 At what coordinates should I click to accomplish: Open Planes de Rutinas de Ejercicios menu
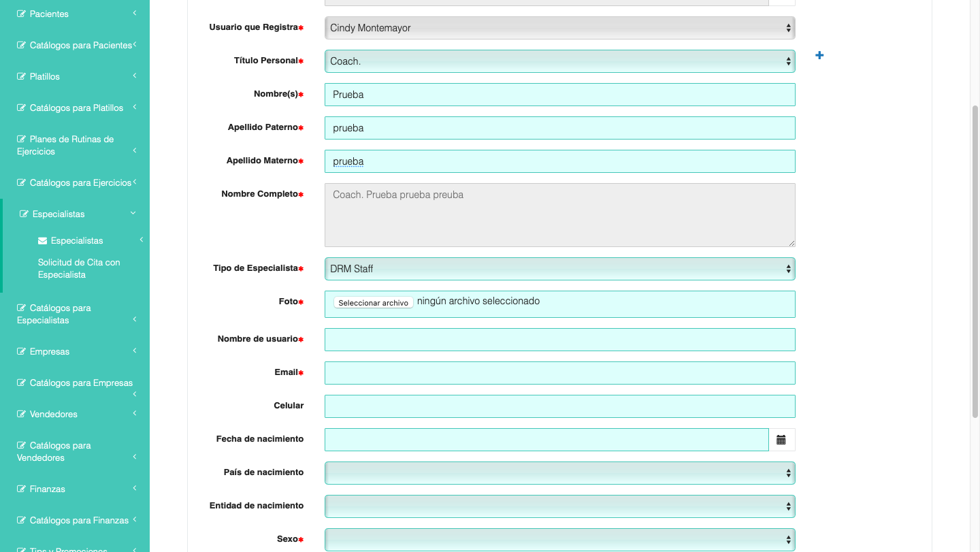point(71,145)
